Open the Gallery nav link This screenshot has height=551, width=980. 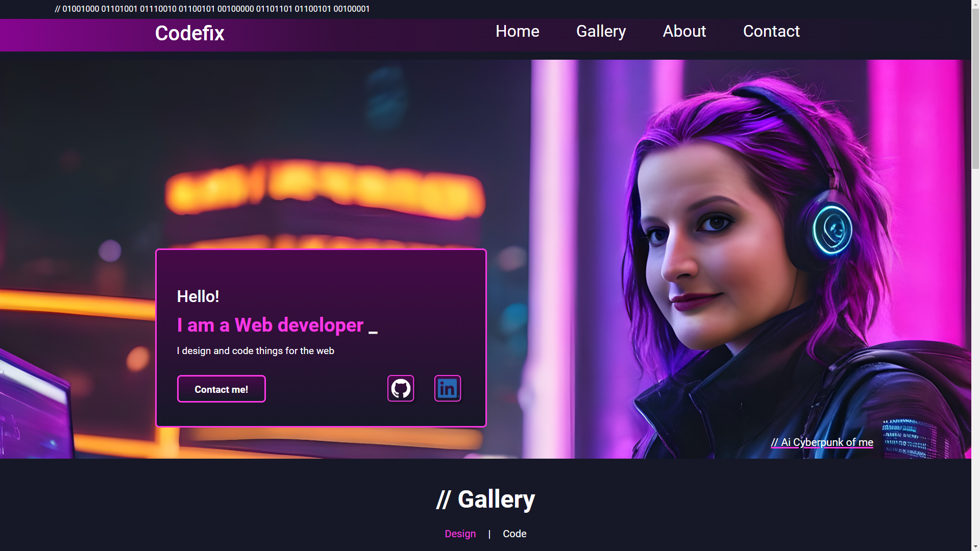click(601, 31)
